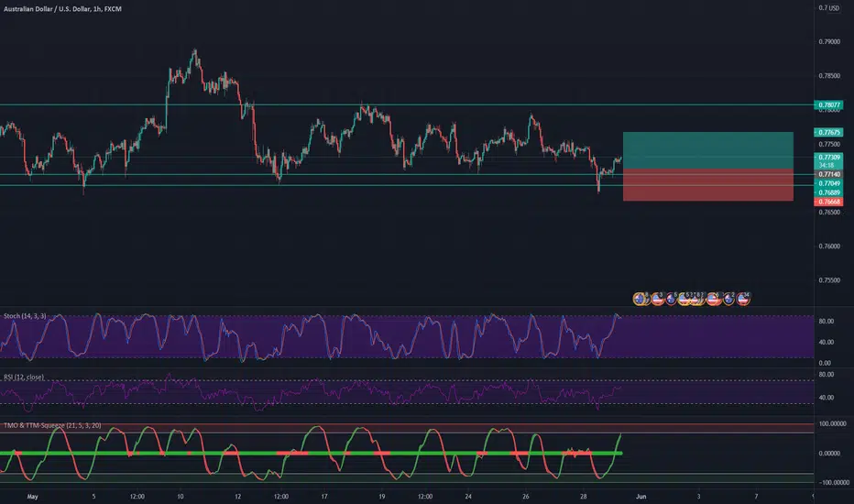Select the green TTM-Squeeze zero line bar
This screenshot has width=854, height=504.
pos(311,453)
